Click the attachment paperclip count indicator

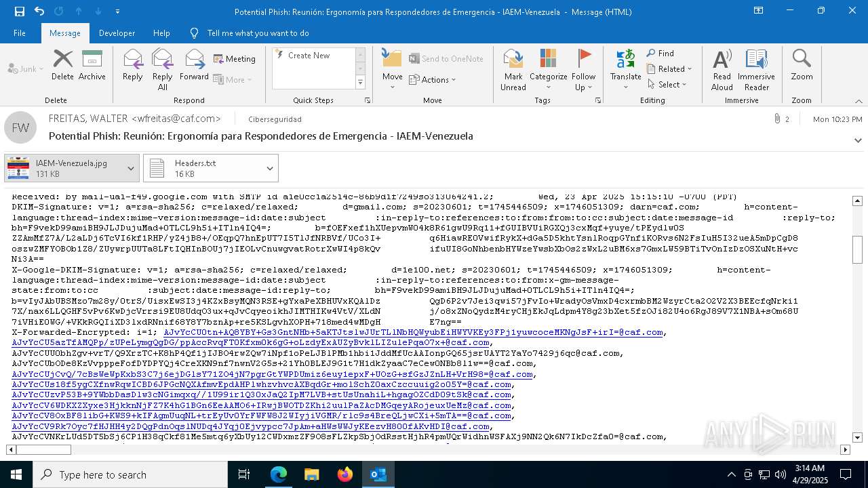pyautogui.click(x=781, y=119)
